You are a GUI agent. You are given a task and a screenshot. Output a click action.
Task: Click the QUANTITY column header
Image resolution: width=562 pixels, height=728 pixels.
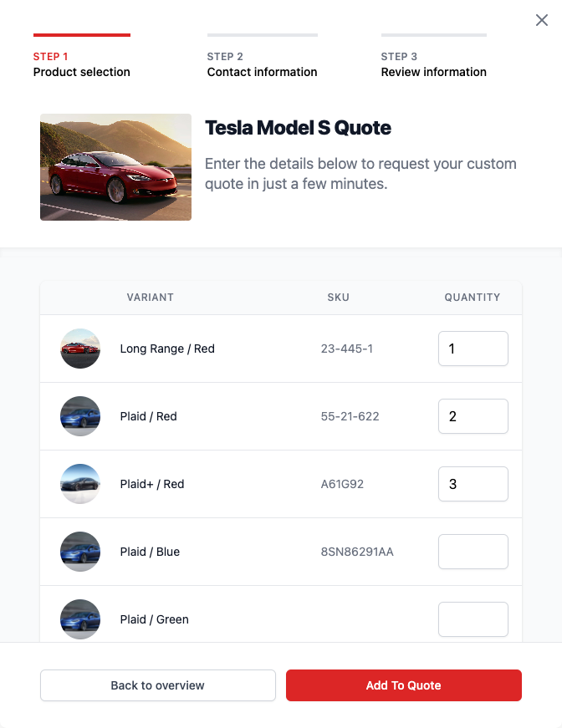pos(473,298)
